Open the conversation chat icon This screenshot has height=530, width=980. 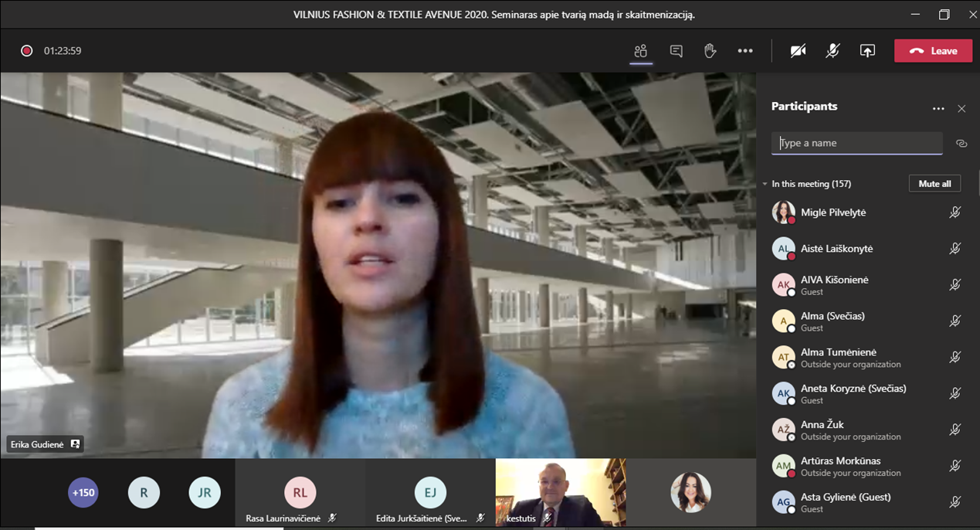coord(676,51)
